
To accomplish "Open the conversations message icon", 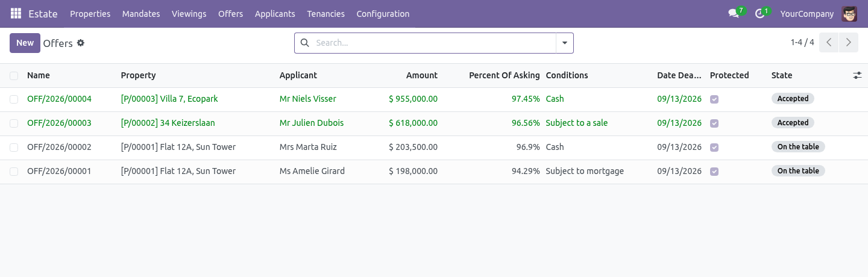I will [734, 13].
